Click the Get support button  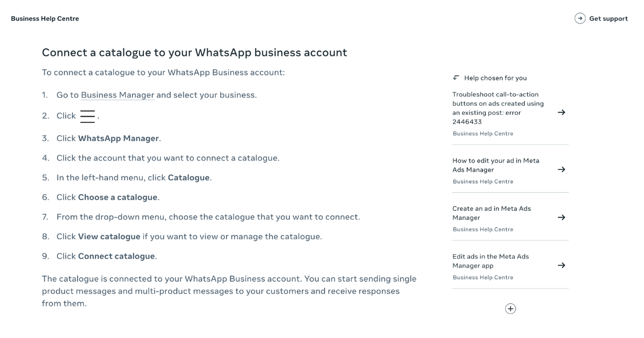(x=608, y=18)
